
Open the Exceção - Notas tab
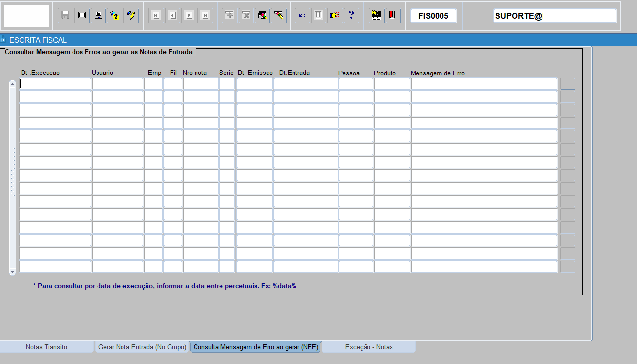point(369,347)
